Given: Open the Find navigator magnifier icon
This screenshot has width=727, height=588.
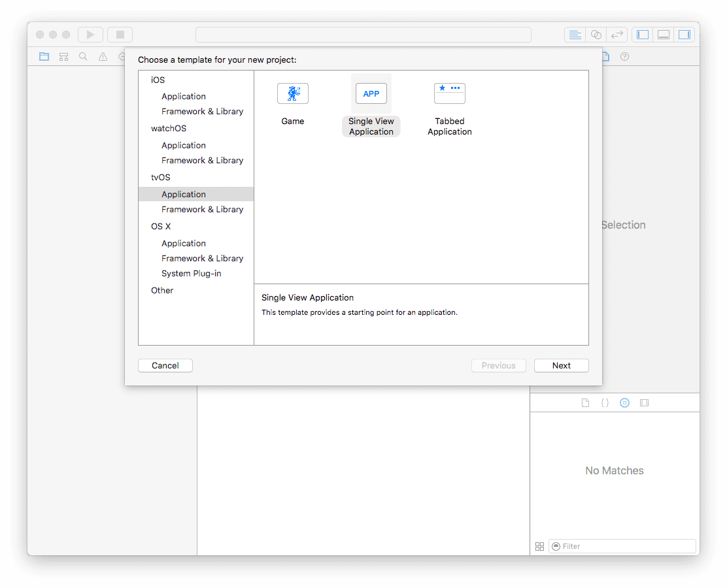Looking at the screenshot, I should click(83, 57).
